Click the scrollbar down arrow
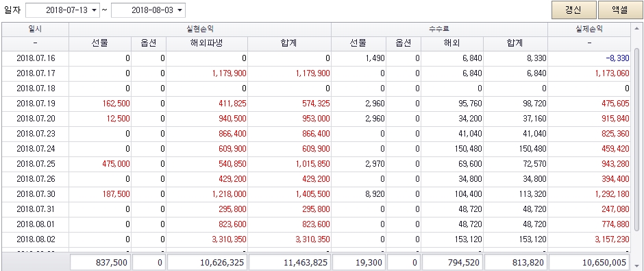Image resolution: width=644 pixels, height=271 pixels. tap(637, 265)
